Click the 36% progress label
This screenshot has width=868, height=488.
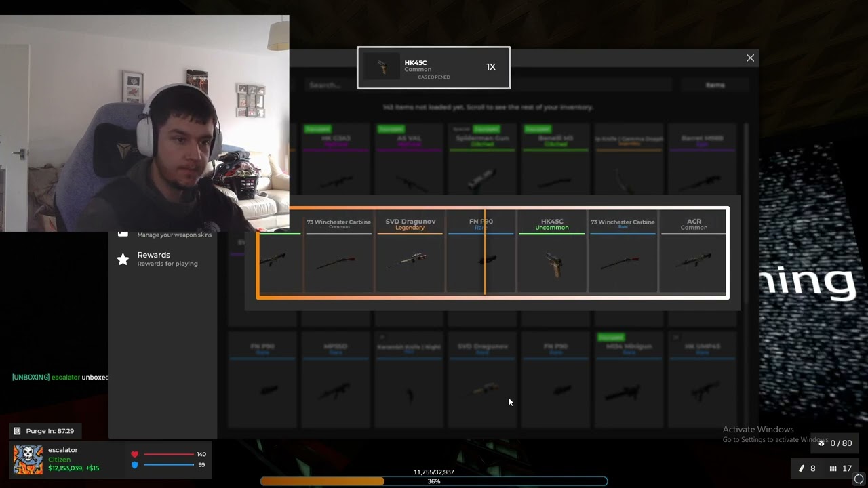click(434, 481)
